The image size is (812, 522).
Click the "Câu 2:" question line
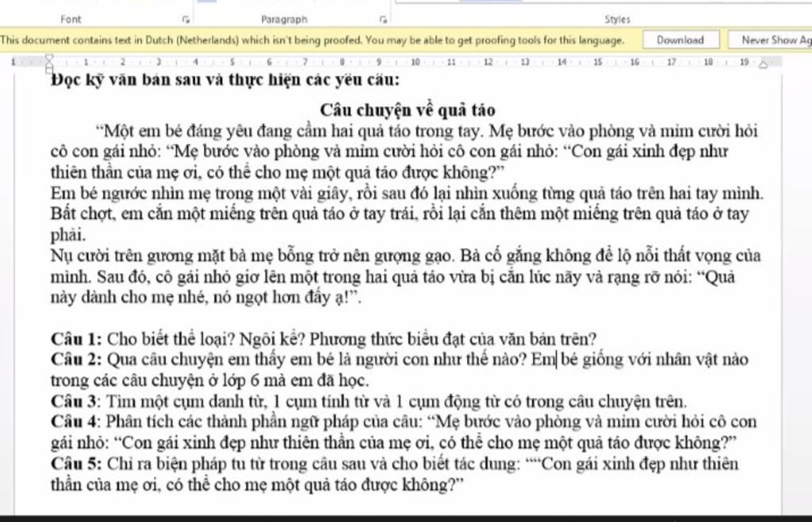tap(400, 360)
